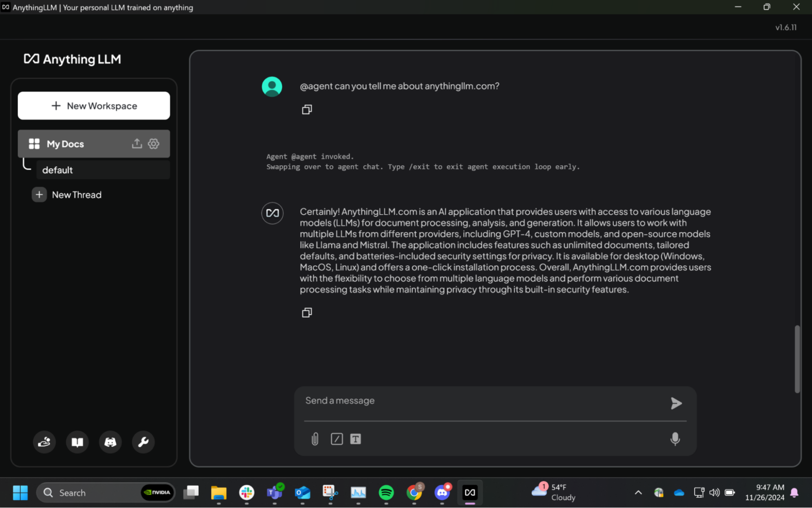The height and width of the screenshot is (508, 812).
Task: Copy the user's @agent message
Action: click(307, 110)
